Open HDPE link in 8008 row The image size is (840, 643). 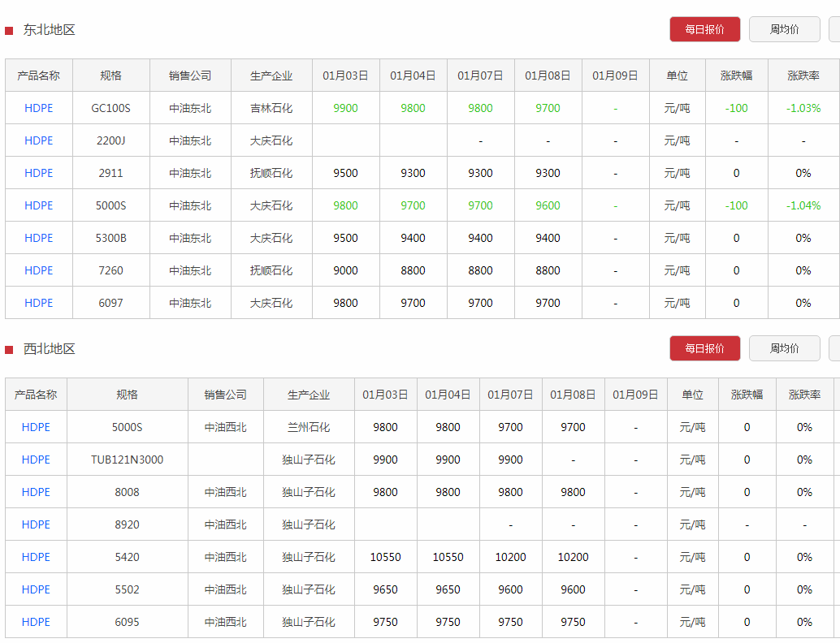click(x=36, y=492)
